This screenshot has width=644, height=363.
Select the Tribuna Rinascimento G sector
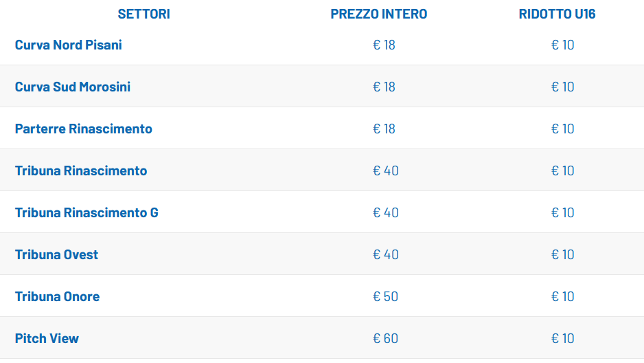(87, 213)
